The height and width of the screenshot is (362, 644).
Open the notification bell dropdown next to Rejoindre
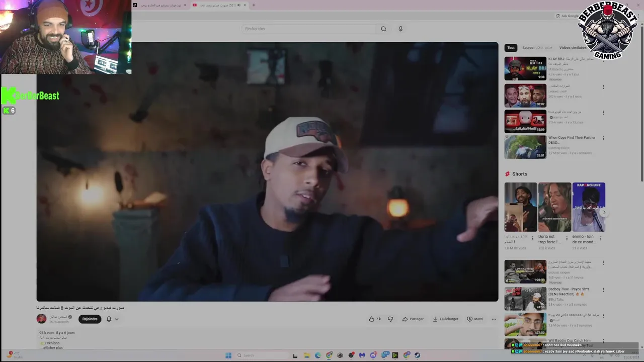[112, 319]
